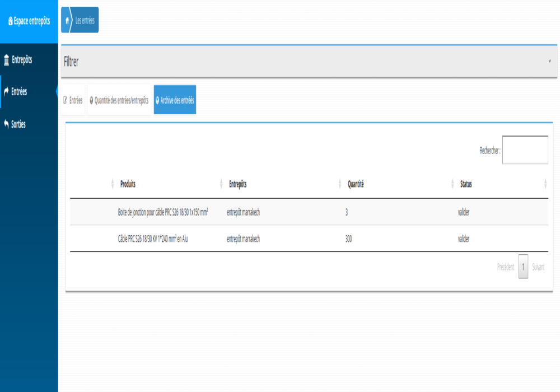
Task: Expand the Filtrer panel using its chevron
Action: click(x=549, y=61)
